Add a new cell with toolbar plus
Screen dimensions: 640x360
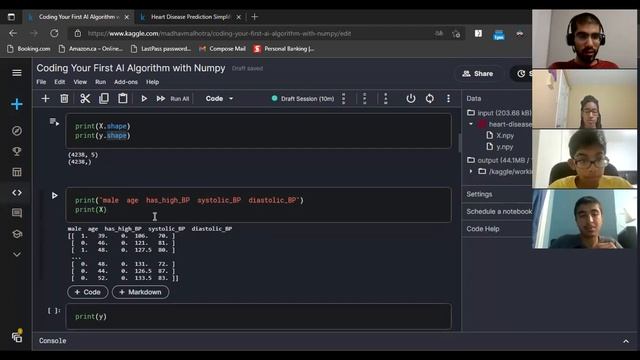pyautogui.click(x=45, y=98)
